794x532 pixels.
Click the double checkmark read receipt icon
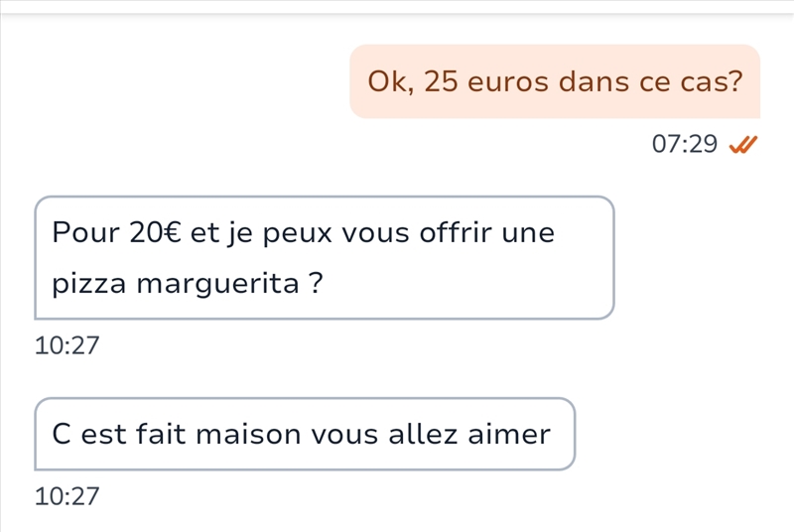pos(743,145)
